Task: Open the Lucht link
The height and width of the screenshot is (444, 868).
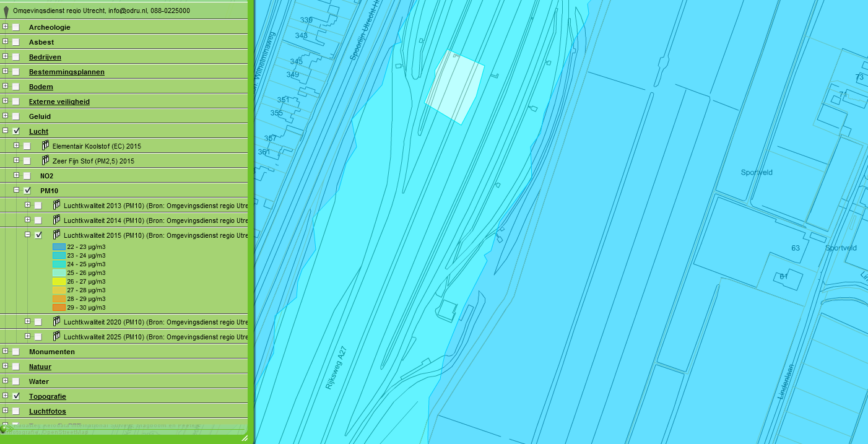Action: pyautogui.click(x=38, y=131)
